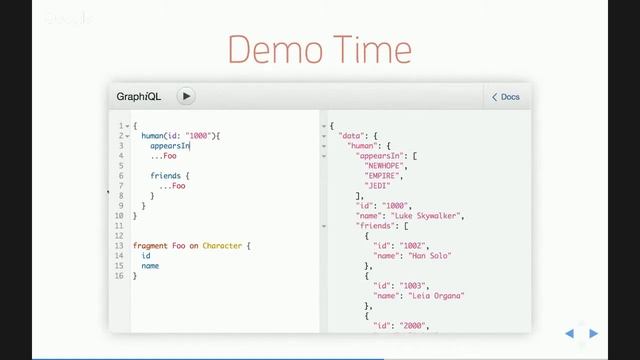
Task: Fold the "appearsIn" array in results
Action: [324, 156]
